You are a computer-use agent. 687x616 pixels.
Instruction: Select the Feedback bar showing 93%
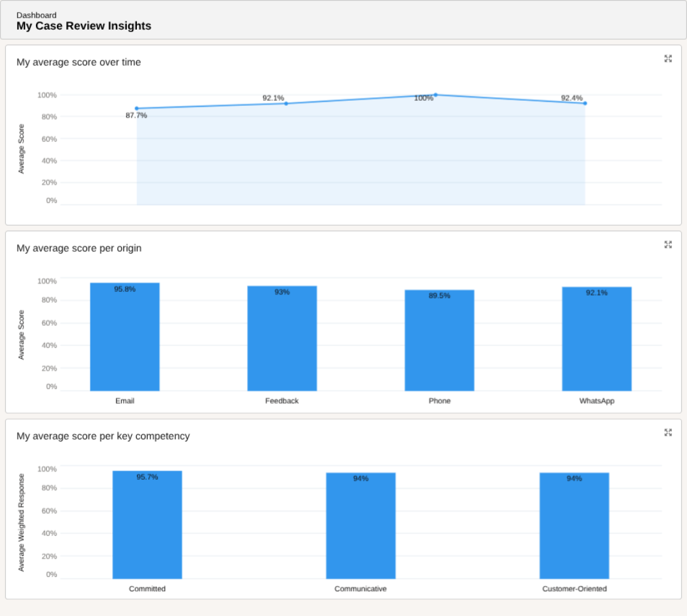[x=282, y=339]
